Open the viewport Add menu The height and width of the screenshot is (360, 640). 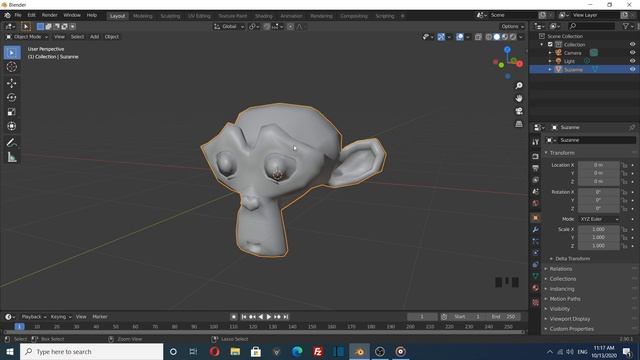click(94, 37)
